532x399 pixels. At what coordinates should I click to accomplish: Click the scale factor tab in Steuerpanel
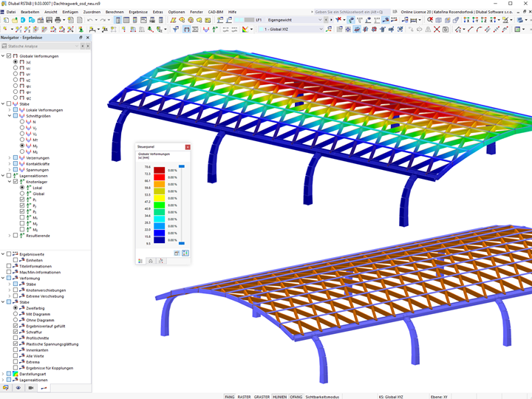pos(151,261)
